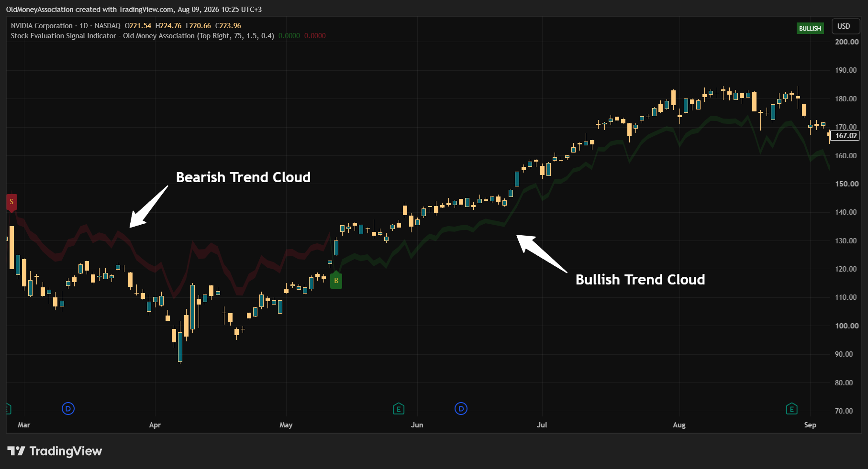This screenshot has width=868, height=469.
Task: Select the NVIDIA Corporation symbol title
Action: (x=42, y=26)
